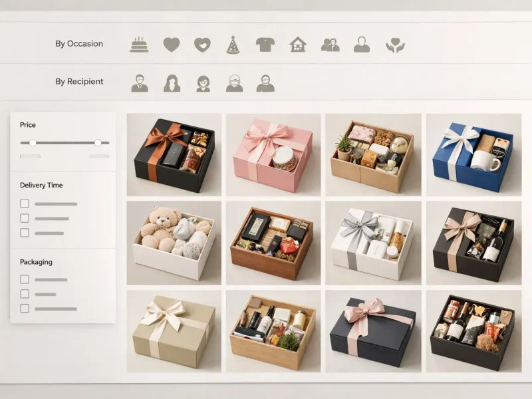This screenshot has height=399, width=532.
Task: Choose the white-haired elderly recipient icon
Action: (x=235, y=84)
